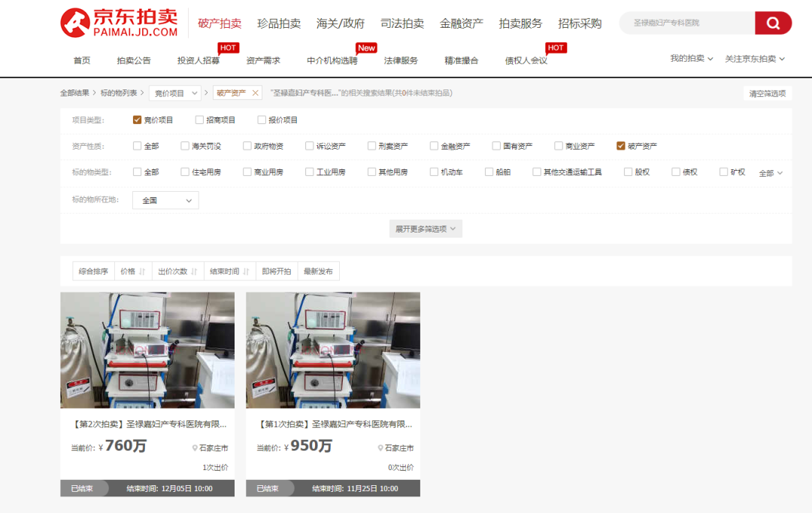Click 标的物列表 breadcrumb link
Screen dimensions: 812x513
(119, 93)
